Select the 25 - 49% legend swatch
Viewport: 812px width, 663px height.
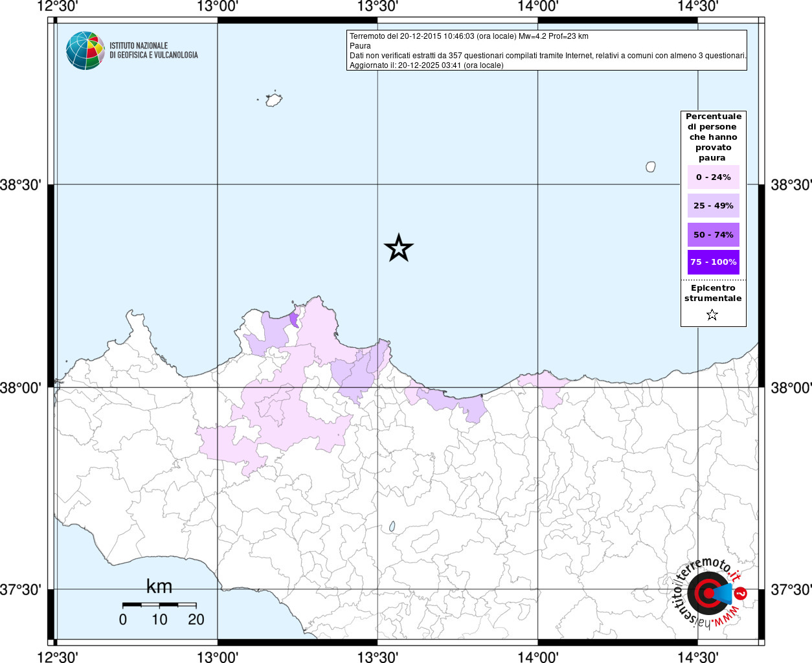(713, 206)
